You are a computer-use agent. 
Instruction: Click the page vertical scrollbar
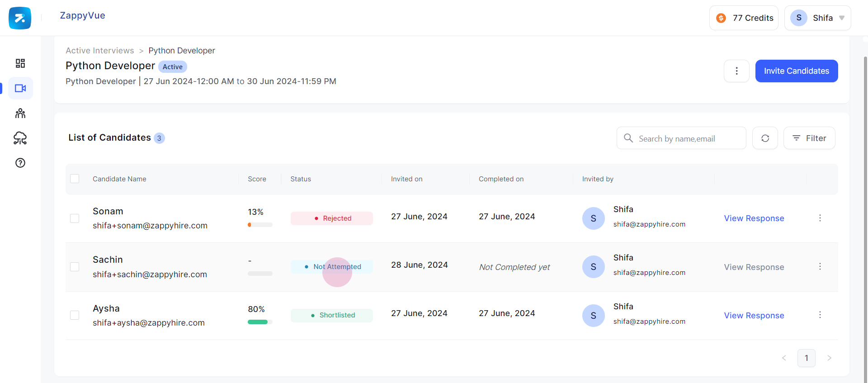pos(865,219)
